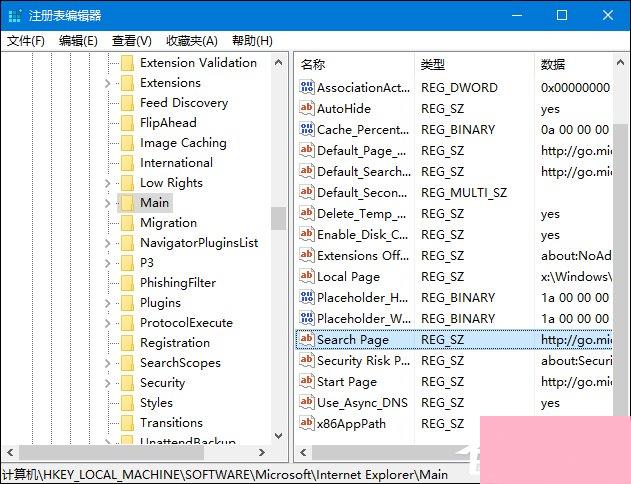Select the Transitions folder icon
This screenshot has width=631, height=484.
click(x=127, y=423)
